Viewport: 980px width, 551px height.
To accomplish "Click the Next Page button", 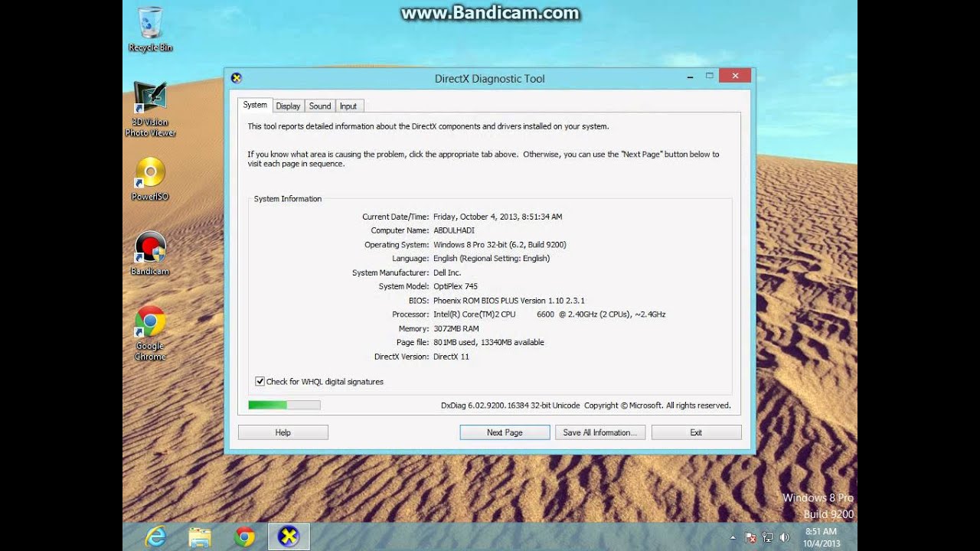I will pos(505,432).
